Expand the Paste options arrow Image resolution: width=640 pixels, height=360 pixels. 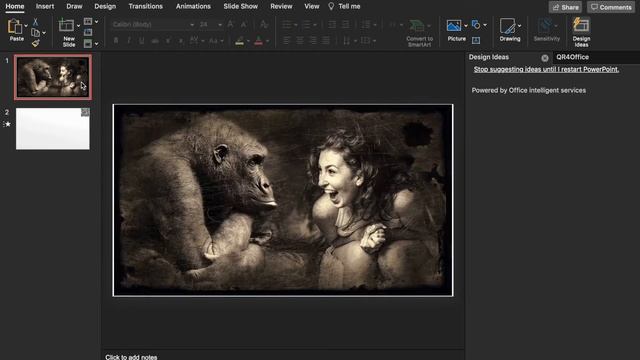pos(26,26)
